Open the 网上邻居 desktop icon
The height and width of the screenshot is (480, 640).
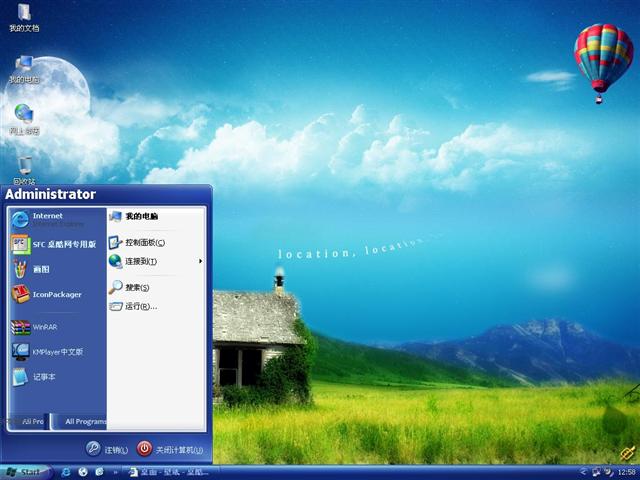[24, 120]
